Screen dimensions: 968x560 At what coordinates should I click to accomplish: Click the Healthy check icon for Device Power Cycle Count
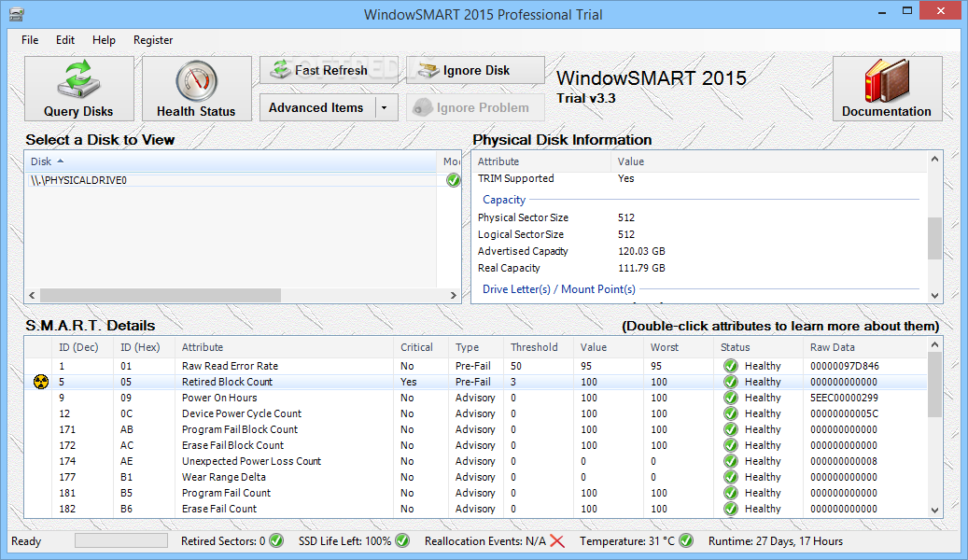point(731,413)
